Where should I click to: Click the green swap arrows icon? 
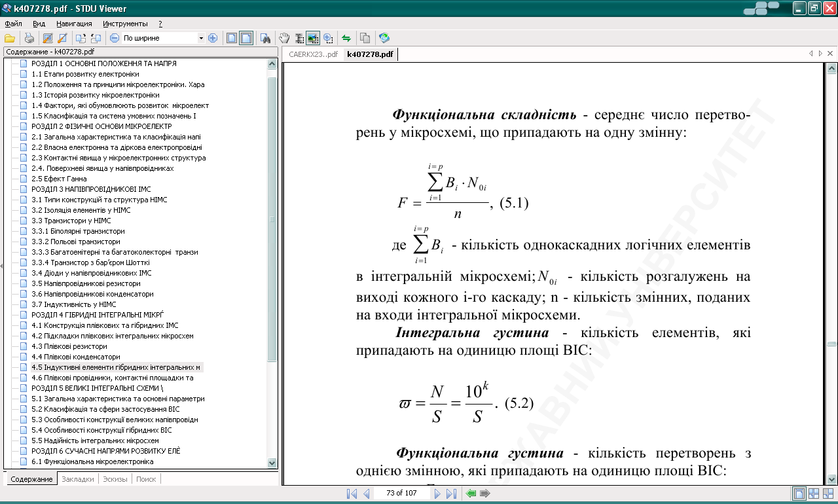[x=346, y=38]
